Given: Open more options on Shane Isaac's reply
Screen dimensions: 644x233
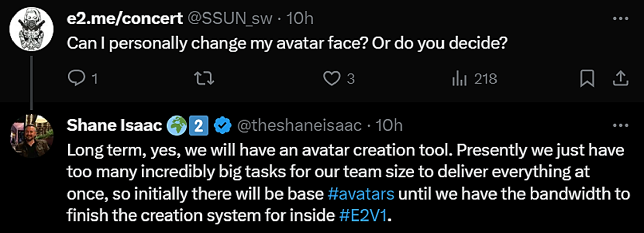Looking at the screenshot, I should tap(620, 125).
